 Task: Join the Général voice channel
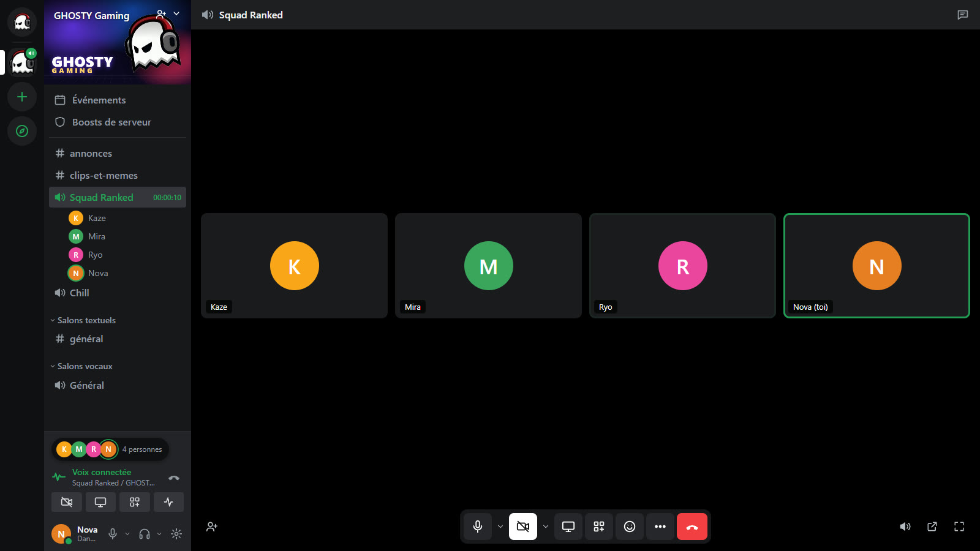pyautogui.click(x=118, y=385)
